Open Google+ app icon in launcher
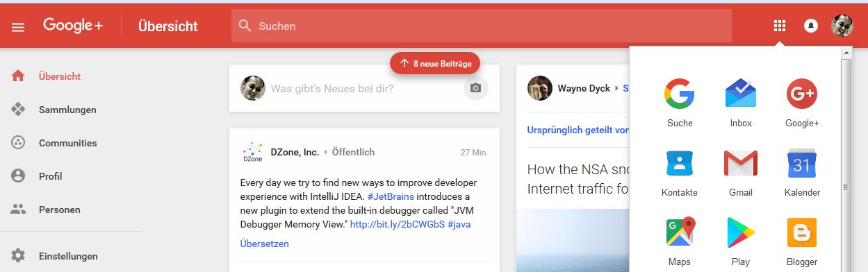The width and height of the screenshot is (868, 272). (802, 94)
